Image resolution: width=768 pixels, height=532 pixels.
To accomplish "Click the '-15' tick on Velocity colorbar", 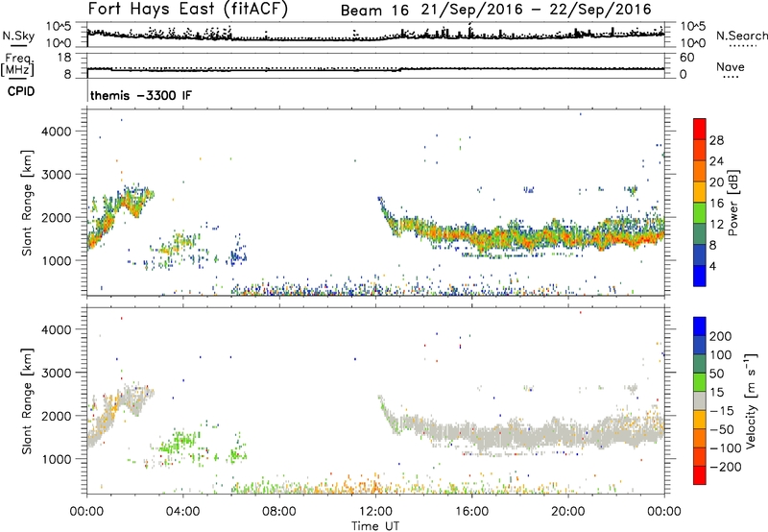I will tap(721, 411).
